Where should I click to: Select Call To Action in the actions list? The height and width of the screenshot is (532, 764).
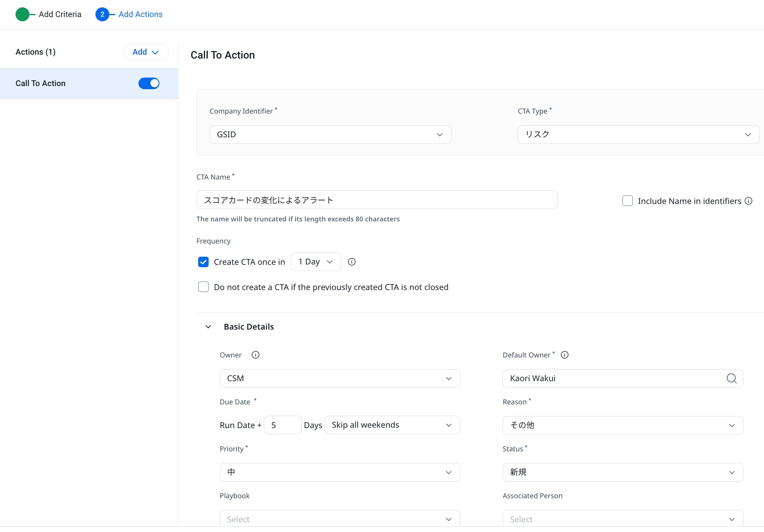point(41,83)
